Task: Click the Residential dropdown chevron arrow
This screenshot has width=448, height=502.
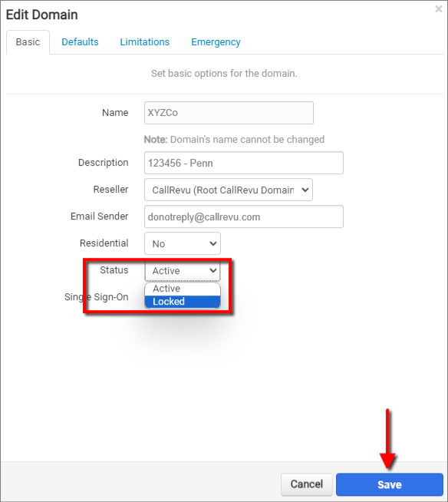Action: (213, 243)
